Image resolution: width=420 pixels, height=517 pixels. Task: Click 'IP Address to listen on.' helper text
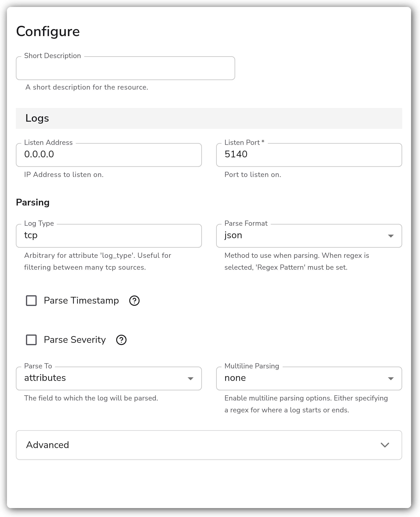coord(64,175)
